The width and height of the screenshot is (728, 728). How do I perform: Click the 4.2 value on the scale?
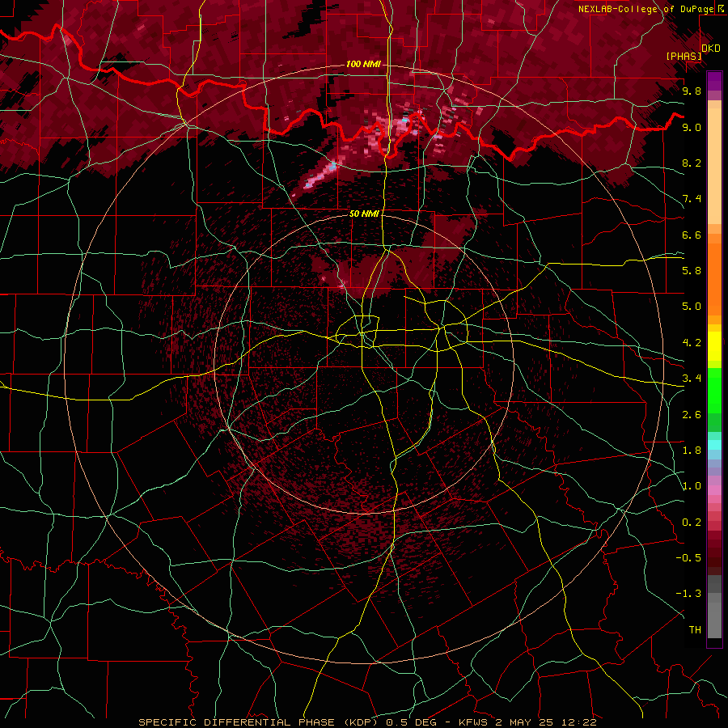[692, 343]
